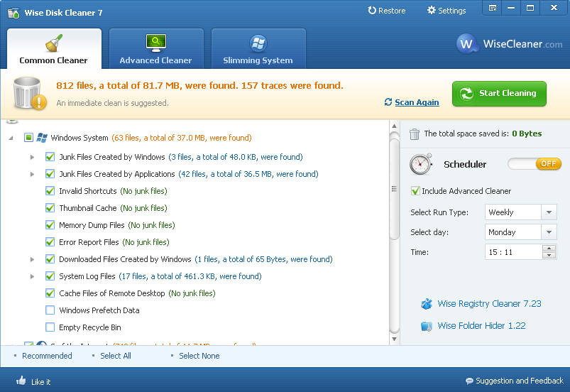Click the Select All link

tap(116, 356)
